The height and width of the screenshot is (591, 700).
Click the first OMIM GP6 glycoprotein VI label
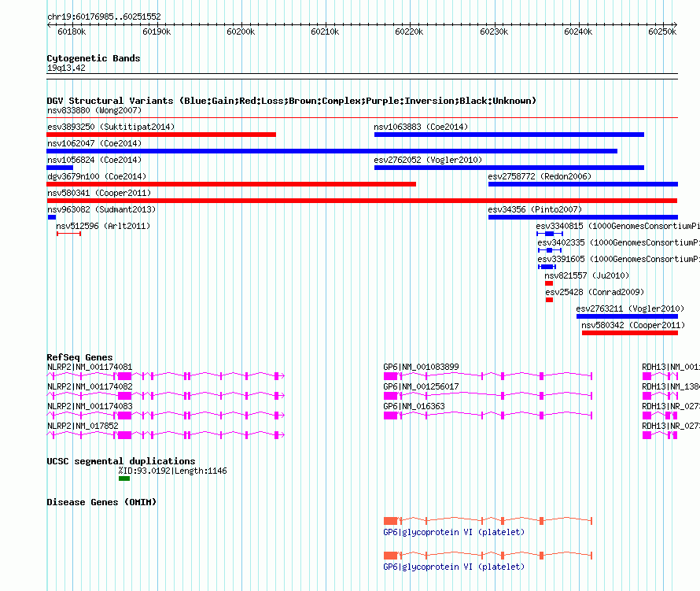click(x=454, y=532)
